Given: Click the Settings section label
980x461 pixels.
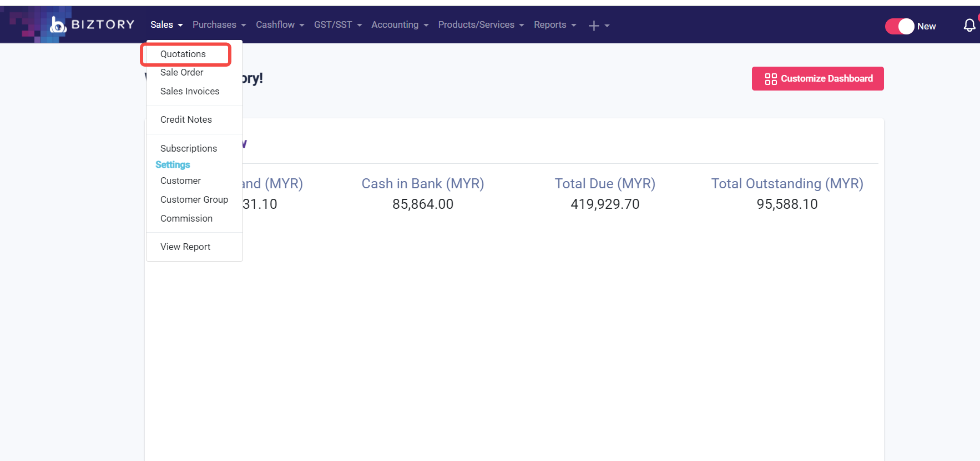Looking at the screenshot, I should click(x=173, y=164).
